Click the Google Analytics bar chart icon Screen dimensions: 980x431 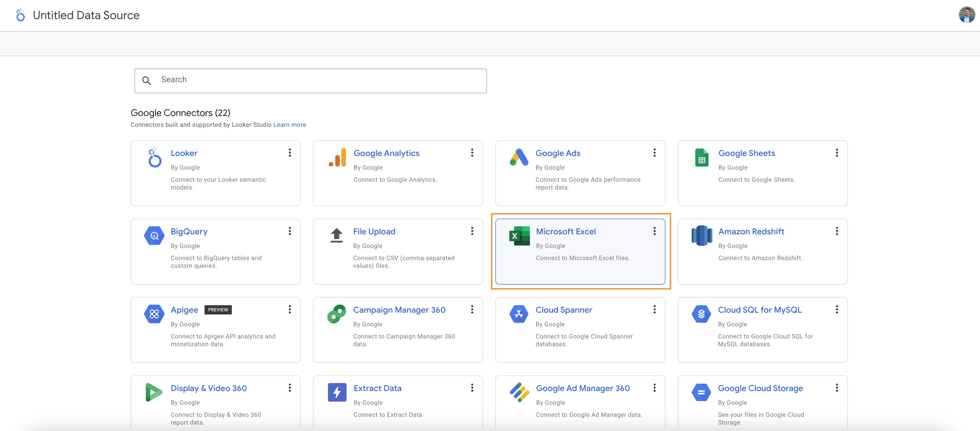(337, 157)
